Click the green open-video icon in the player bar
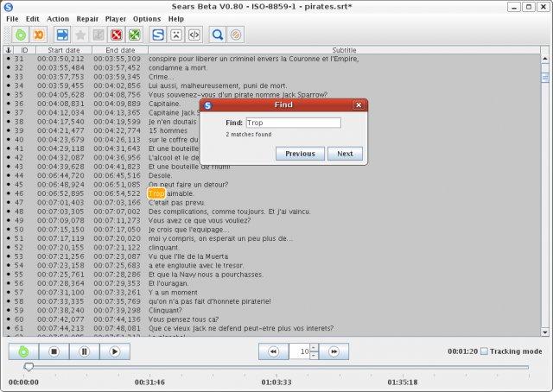Viewport: 553px width, 392px height. [x=23, y=351]
